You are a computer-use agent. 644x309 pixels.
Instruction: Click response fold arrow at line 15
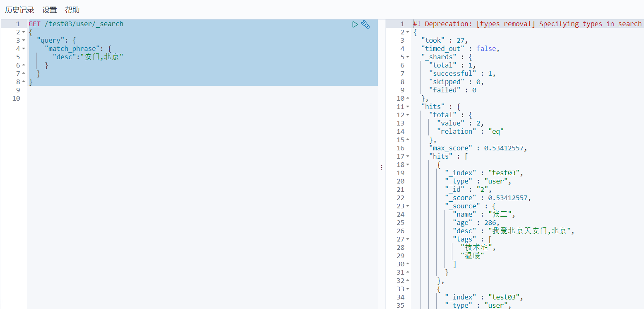[408, 140]
